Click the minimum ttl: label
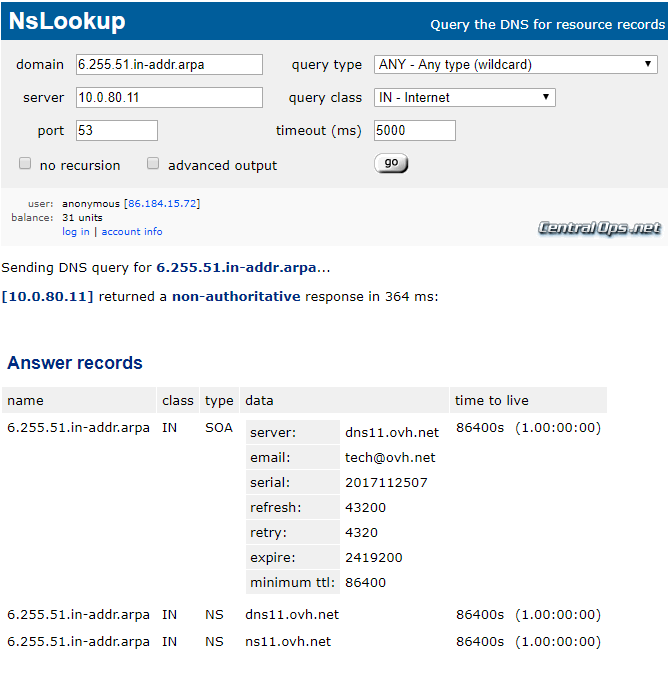This screenshot has height=674, width=668. [x=292, y=582]
